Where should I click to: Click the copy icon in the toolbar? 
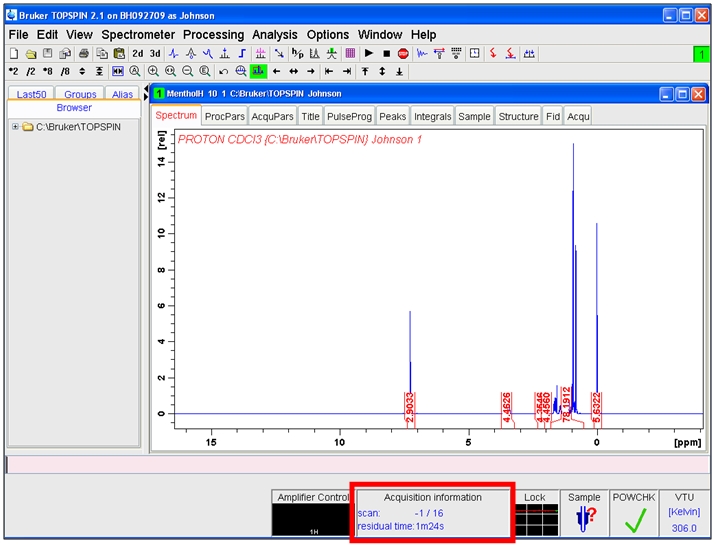(102, 54)
